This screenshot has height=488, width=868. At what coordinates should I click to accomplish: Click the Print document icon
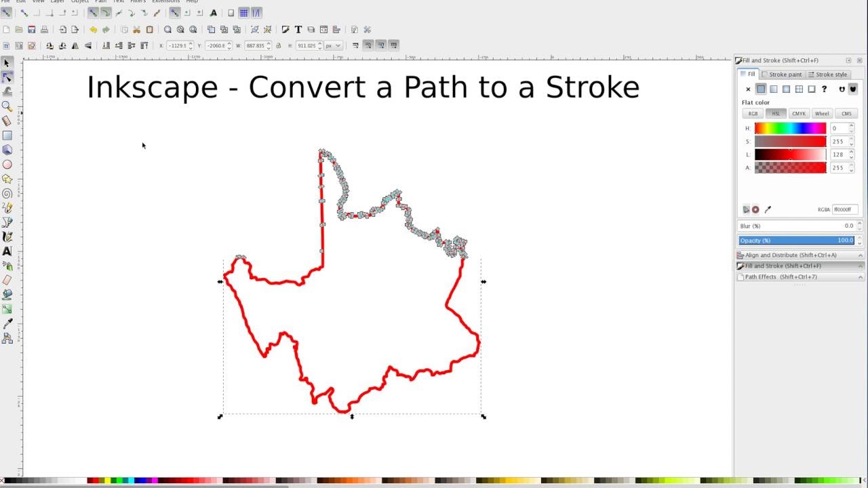pos(44,30)
